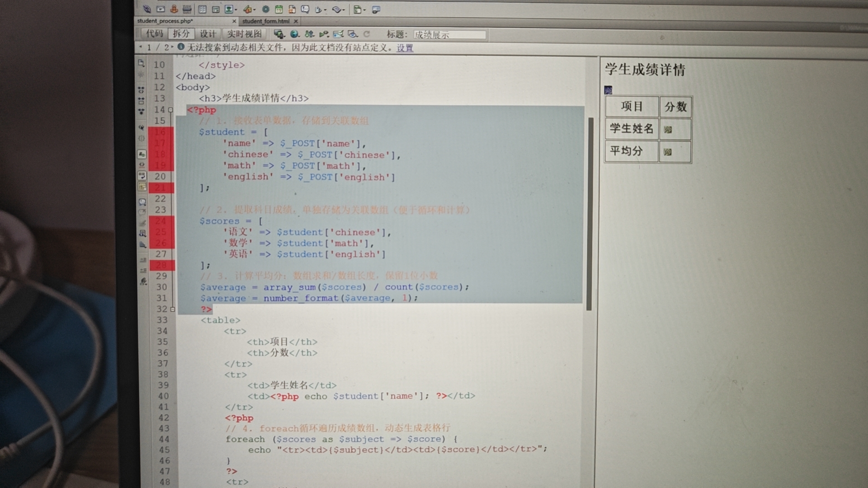Viewport: 868px width, 488px height.
Task: Select the Named Anchor insert icon
Action: click(x=174, y=9)
